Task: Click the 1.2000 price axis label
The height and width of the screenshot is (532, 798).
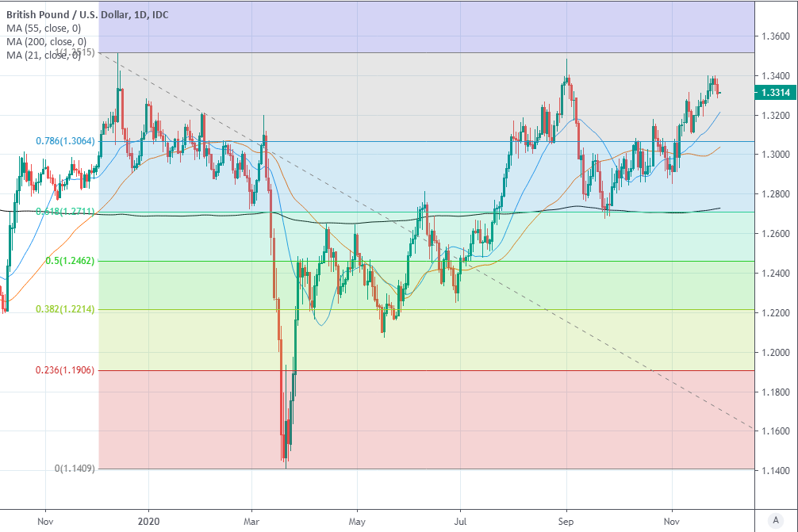Action: (x=775, y=353)
